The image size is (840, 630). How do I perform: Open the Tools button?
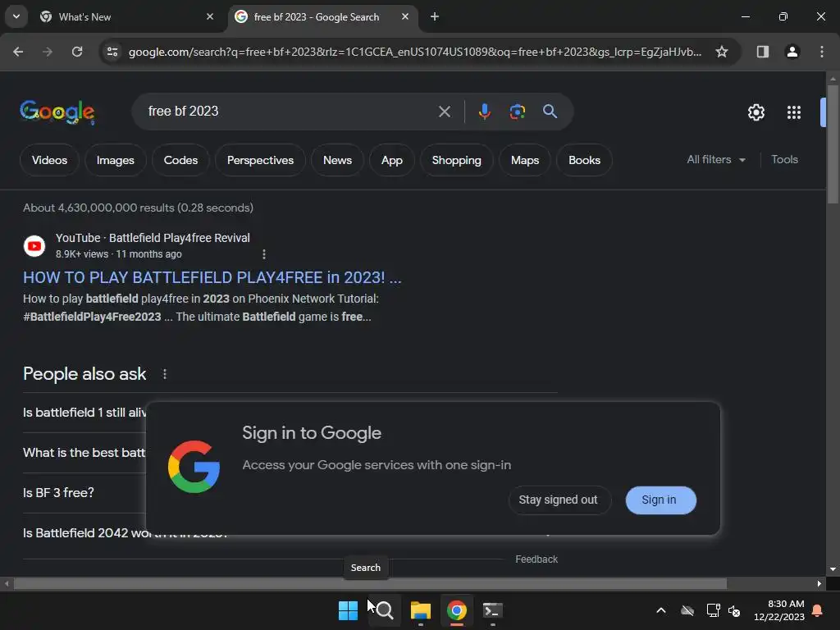pyautogui.click(x=784, y=160)
